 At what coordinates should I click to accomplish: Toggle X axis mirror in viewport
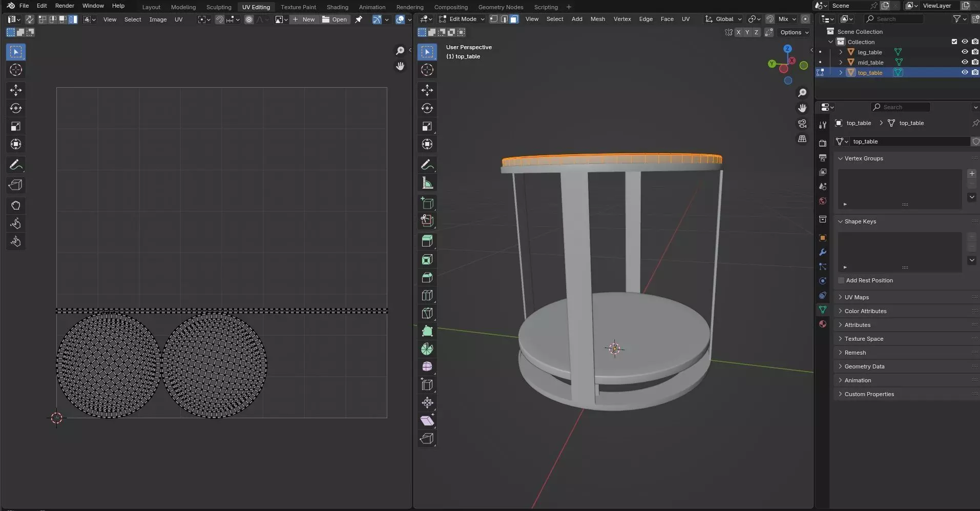(x=738, y=32)
